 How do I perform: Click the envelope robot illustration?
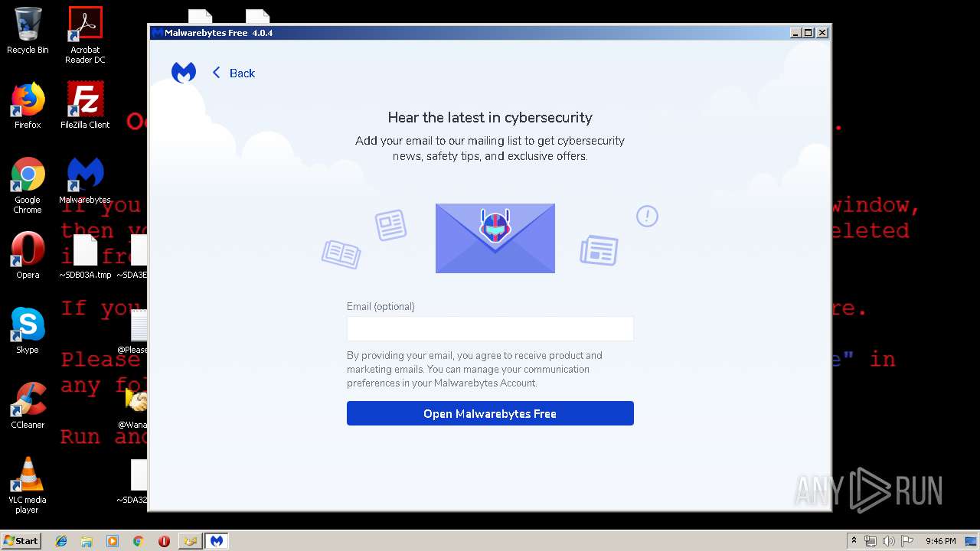(x=495, y=238)
